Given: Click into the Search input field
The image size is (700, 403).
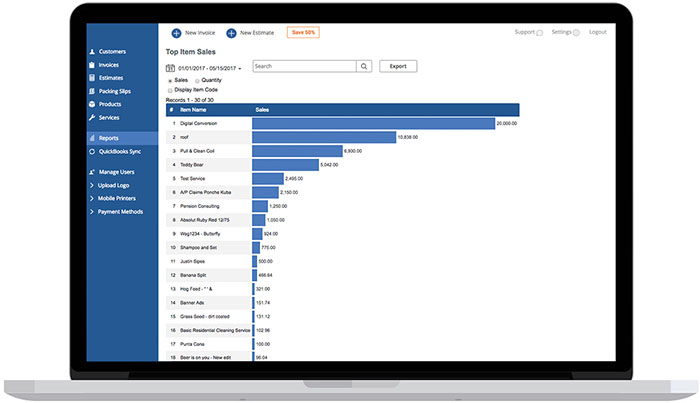Looking at the screenshot, I should 304,66.
